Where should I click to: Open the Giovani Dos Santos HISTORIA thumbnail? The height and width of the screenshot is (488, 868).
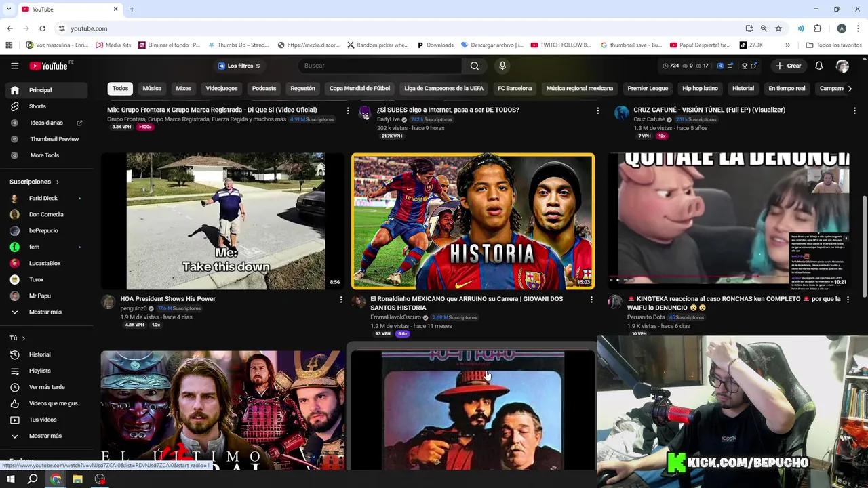[x=473, y=222]
